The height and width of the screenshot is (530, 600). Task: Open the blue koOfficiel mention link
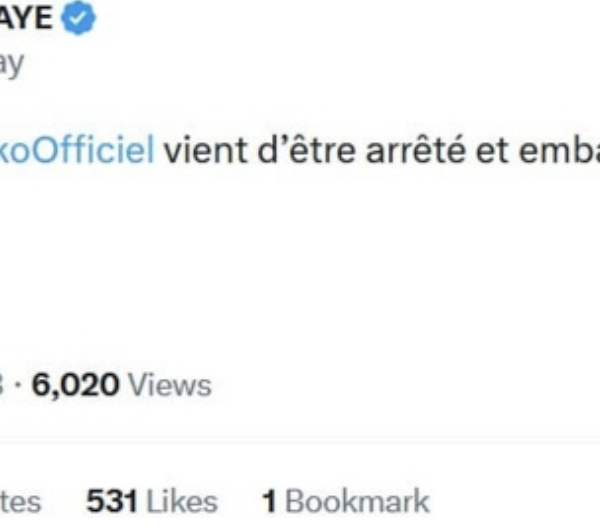click(77, 150)
